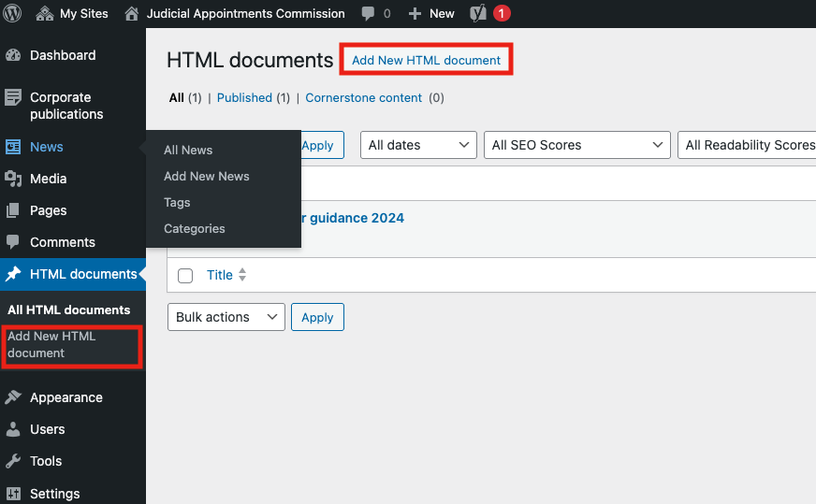
Task: Expand the All SEO Scores dropdown
Action: click(x=576, y=145)
